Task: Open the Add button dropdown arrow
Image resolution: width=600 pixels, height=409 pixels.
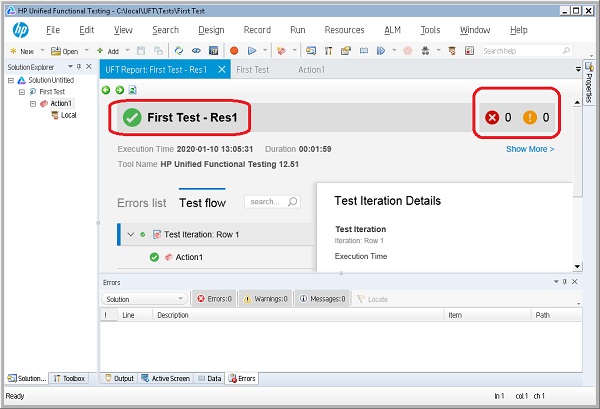Action: [x=127, y=51]
